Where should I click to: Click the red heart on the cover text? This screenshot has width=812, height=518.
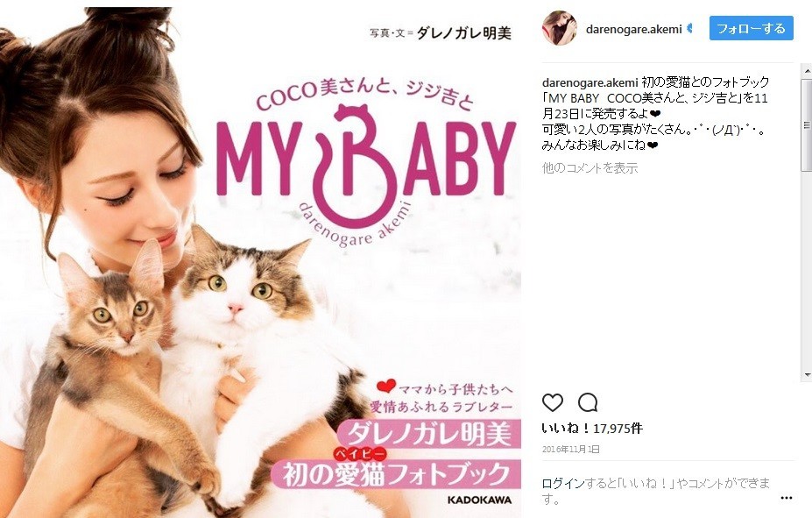[x=385, y=386]
